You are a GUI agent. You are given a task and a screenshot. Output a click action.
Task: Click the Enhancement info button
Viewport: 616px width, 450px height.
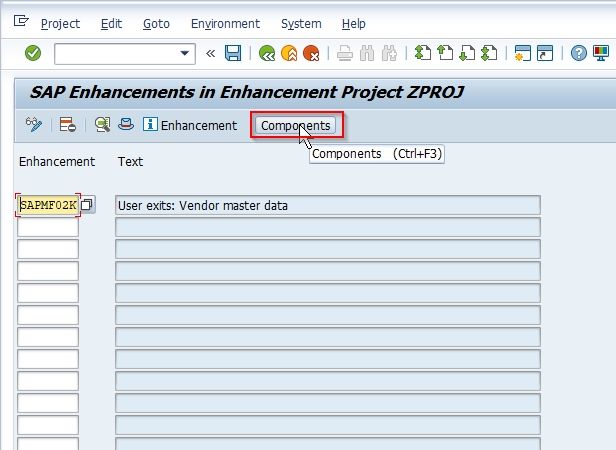(190, 125)
